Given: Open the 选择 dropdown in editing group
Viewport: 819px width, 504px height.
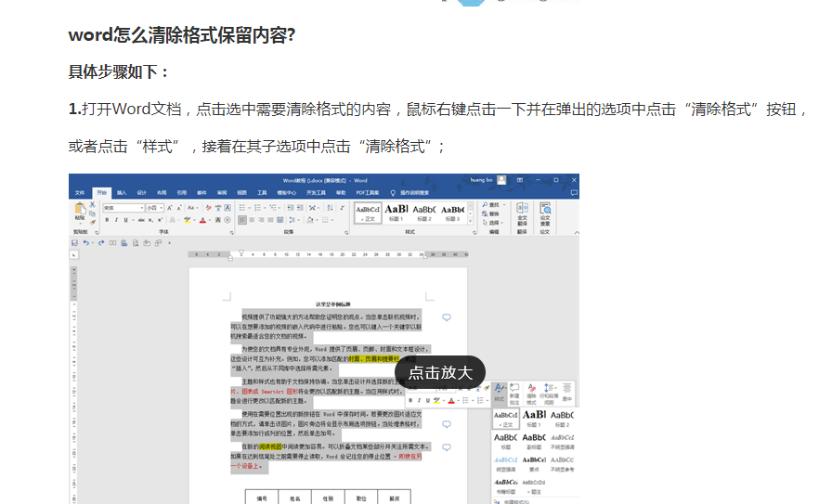Looking at the screenshot, I should pos(492,223).
